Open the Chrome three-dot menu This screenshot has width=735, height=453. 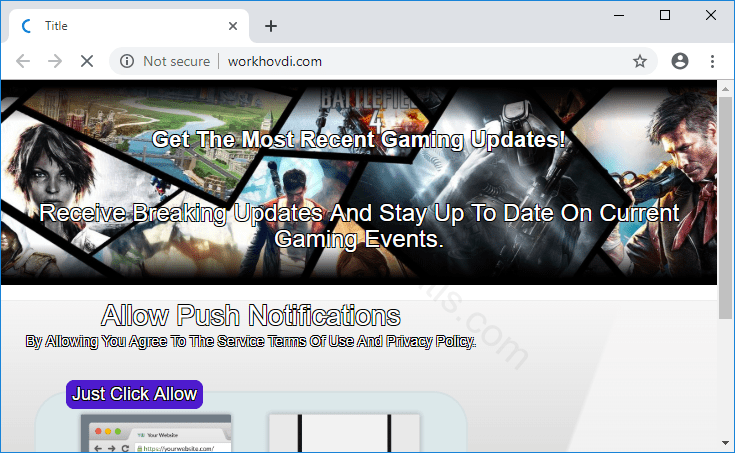(712, 61)
